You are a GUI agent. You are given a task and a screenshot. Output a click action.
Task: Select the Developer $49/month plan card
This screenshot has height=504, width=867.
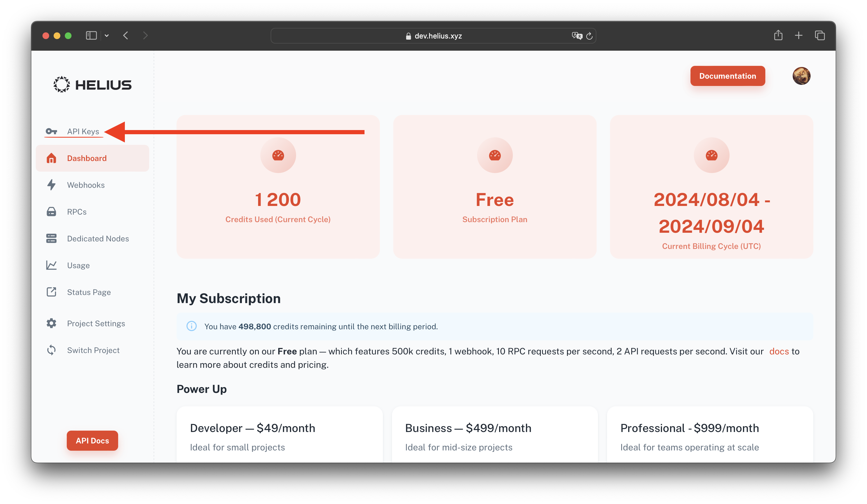279,435
